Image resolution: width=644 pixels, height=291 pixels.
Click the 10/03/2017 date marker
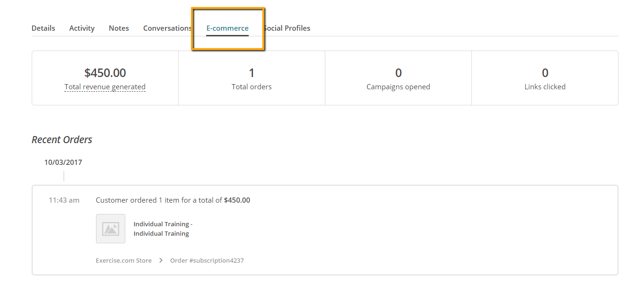(63, 163)
